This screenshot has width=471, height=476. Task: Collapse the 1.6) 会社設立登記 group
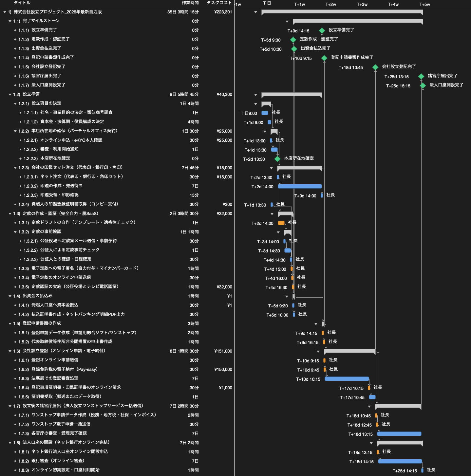[10, 351]
